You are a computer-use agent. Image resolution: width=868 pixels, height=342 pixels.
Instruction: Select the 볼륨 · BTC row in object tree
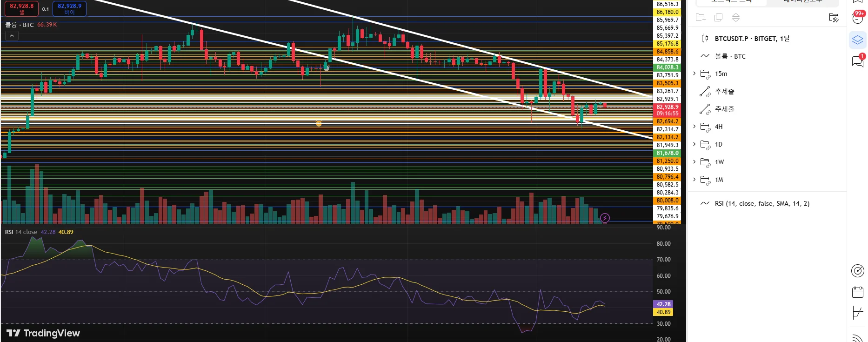click(x=767, y=56)
